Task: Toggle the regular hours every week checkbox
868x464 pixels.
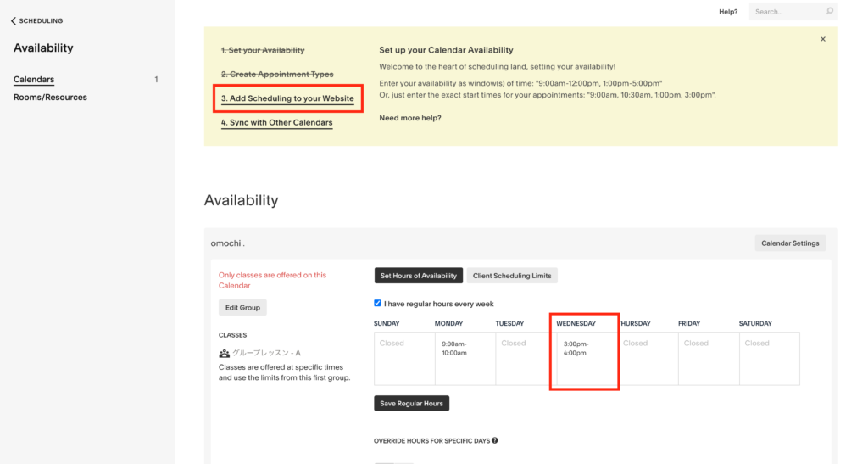Action: [377, 304]
